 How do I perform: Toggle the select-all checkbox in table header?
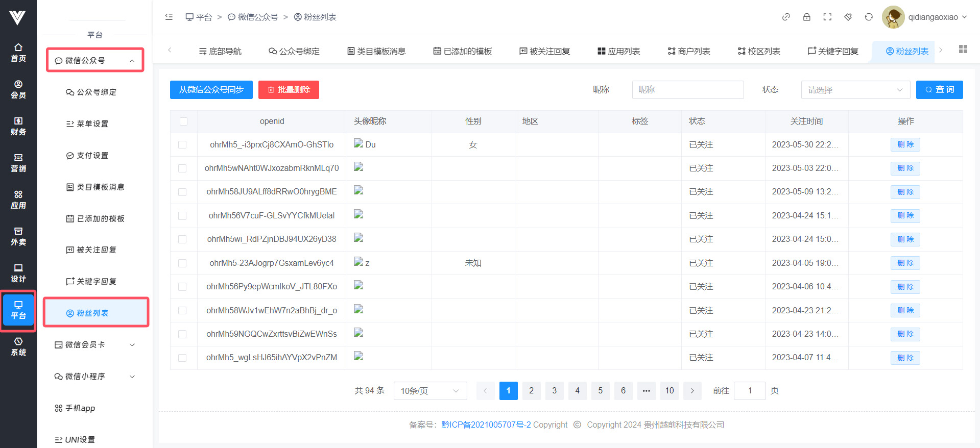pyautogui.click(x=183, y=121)
